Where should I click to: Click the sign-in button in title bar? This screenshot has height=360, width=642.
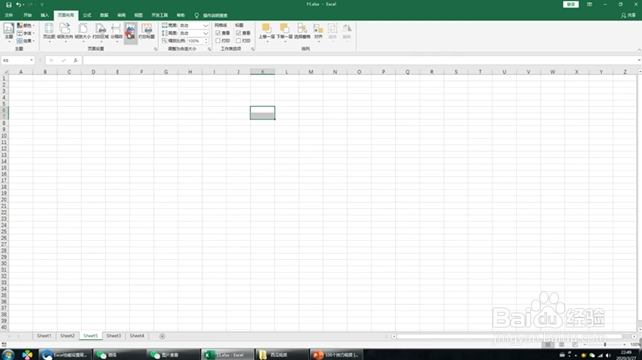(x=571, y=4)
